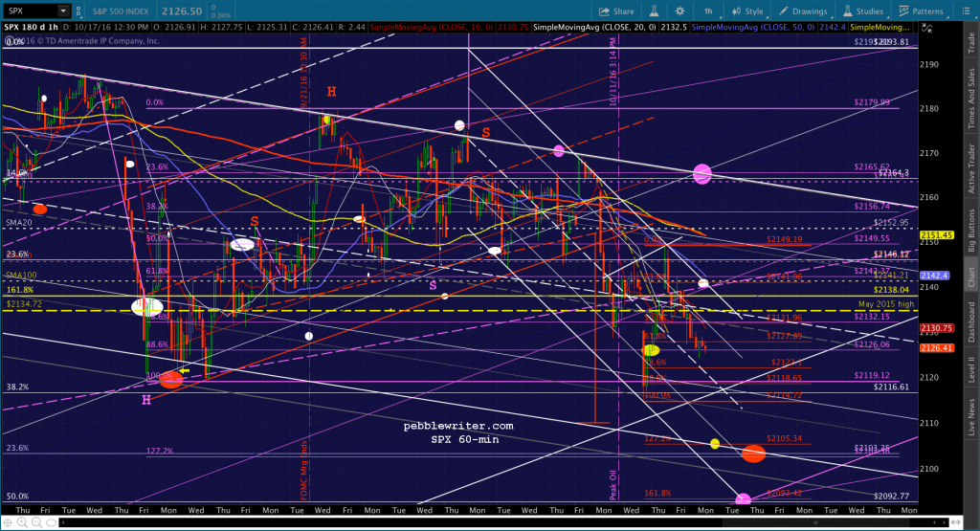Click the $2105.34 red extension label
980x531 pixels.
(x=785, y=438)
